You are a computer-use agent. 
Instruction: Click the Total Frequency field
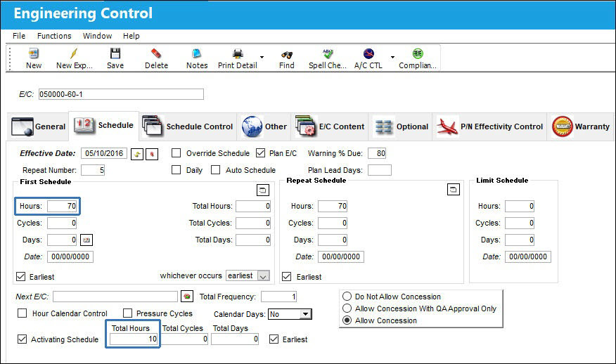279,297
